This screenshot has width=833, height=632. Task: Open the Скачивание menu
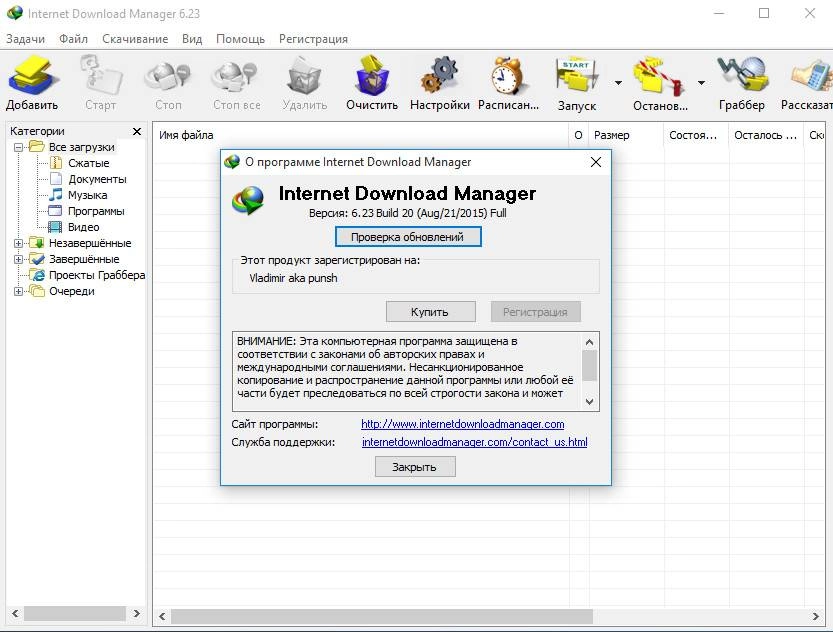click(x=135, y=39)
